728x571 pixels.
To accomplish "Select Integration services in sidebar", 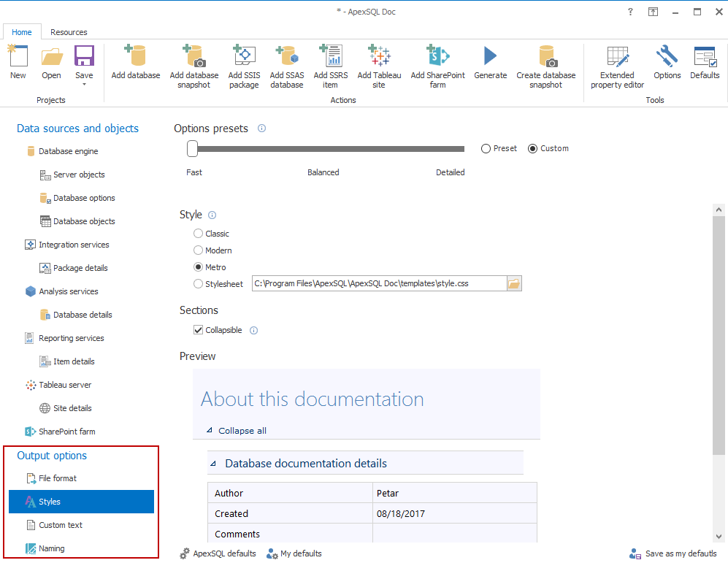I will click(67, 245).
